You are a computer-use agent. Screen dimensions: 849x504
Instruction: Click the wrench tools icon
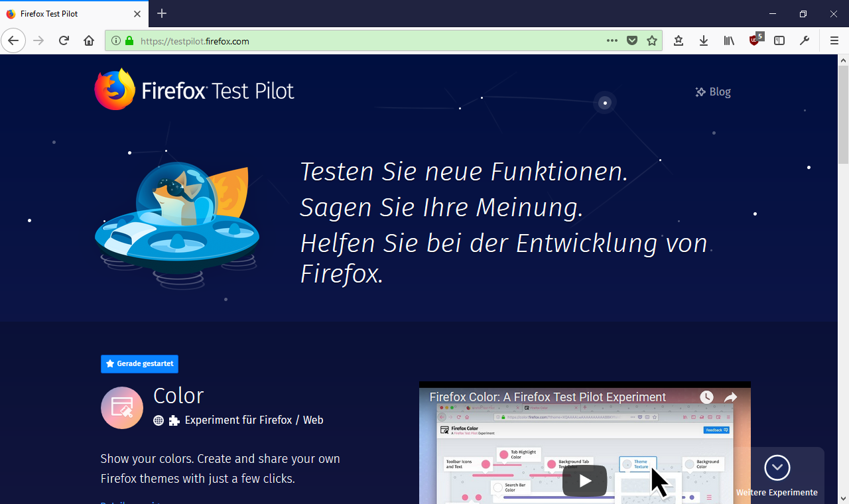click(805, 40)
